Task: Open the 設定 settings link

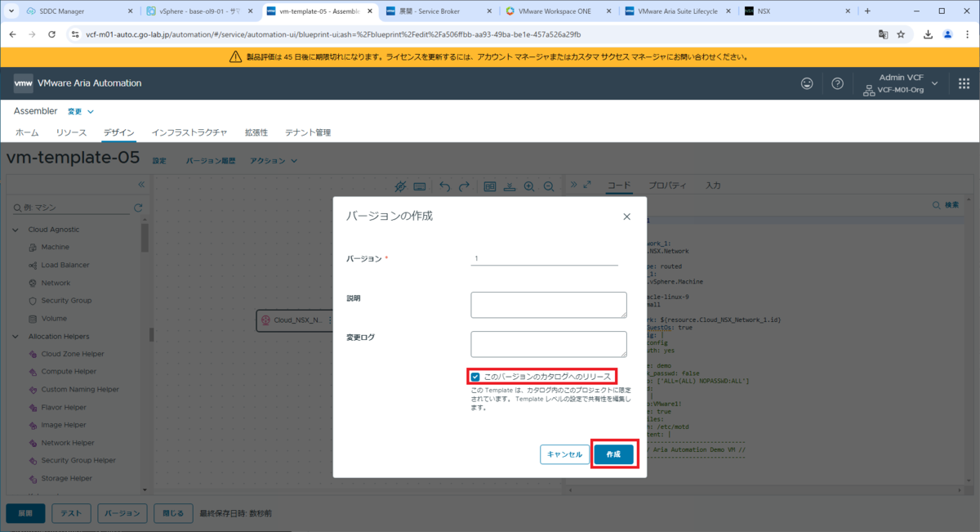Action: tap(159, 161)
